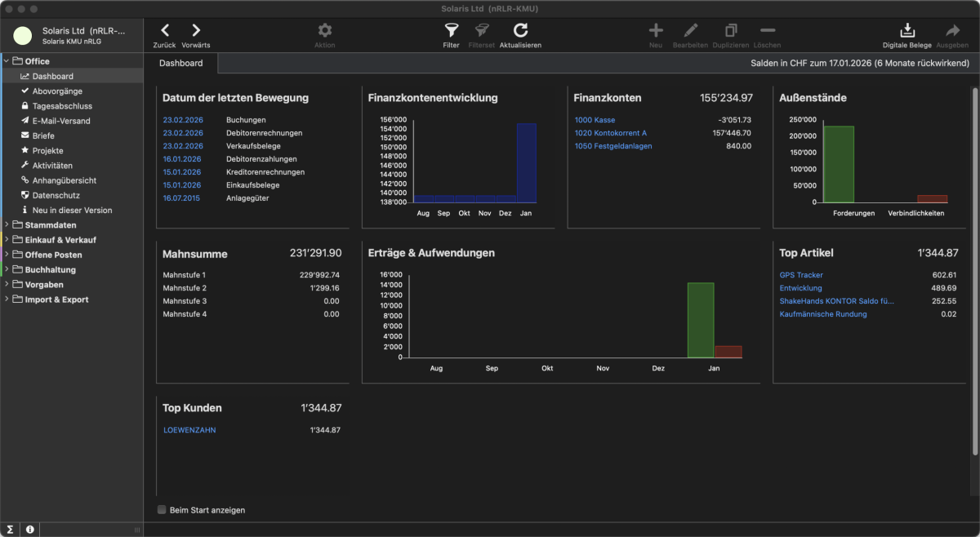The image size is (980, 537).
Task: Collapse the Office folder in the sidebar
Action: point(7,61)
